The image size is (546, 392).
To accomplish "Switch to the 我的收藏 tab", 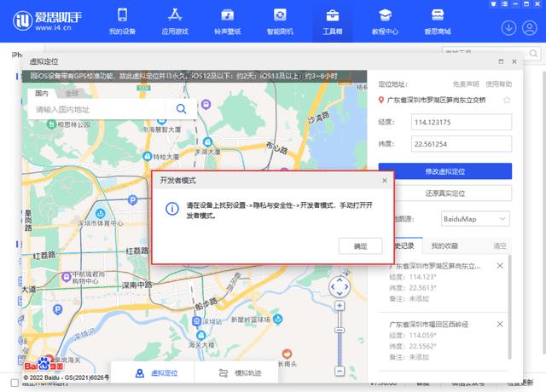I will click(444, 246).
